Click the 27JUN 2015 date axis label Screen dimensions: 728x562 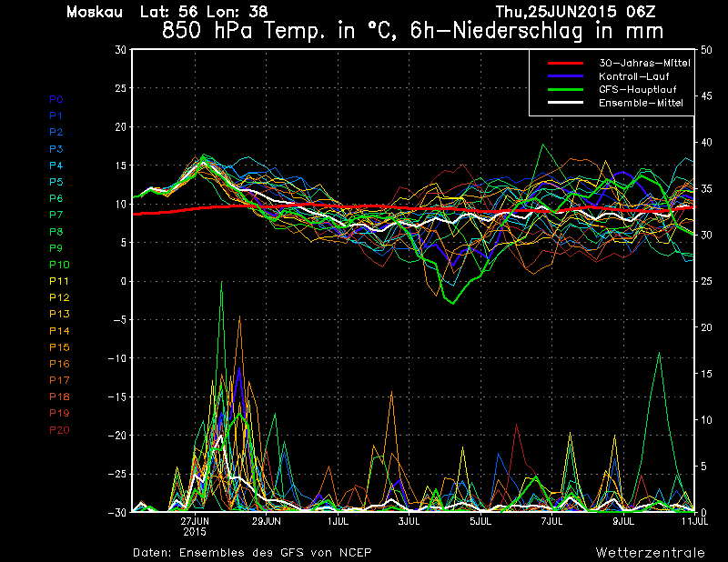[x=196, y=526]
